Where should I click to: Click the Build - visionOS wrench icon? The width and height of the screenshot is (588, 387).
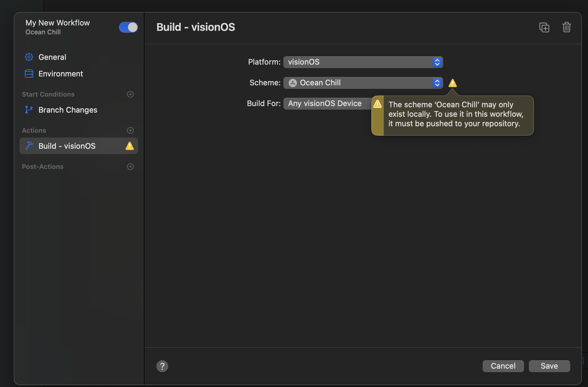tap(29, 145)
